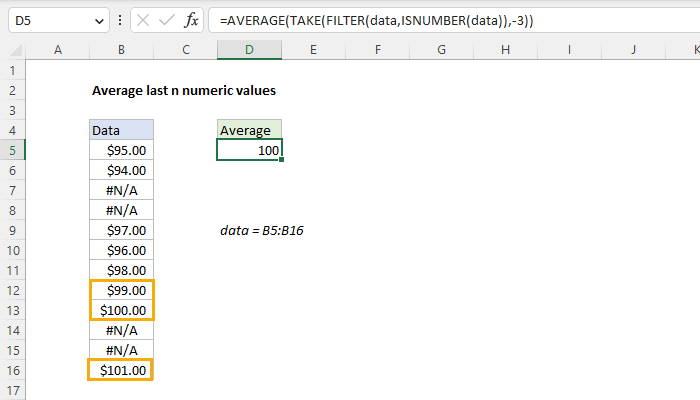Select column D header

(250, 50)
